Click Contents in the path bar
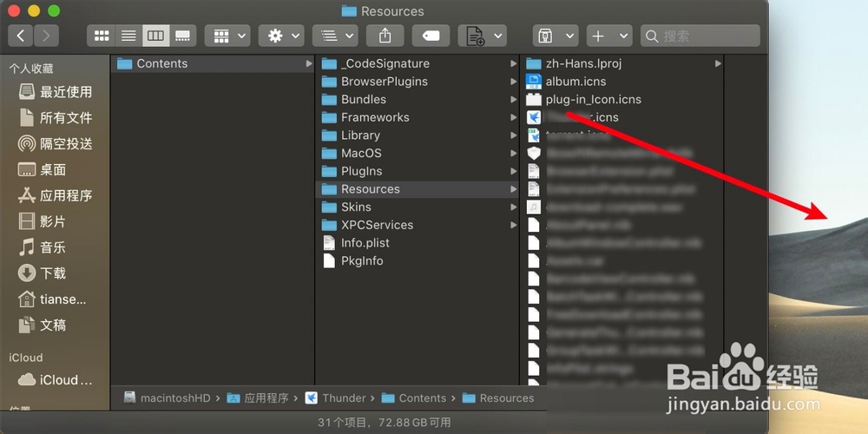868x434 pixels. tap(414, 398)
